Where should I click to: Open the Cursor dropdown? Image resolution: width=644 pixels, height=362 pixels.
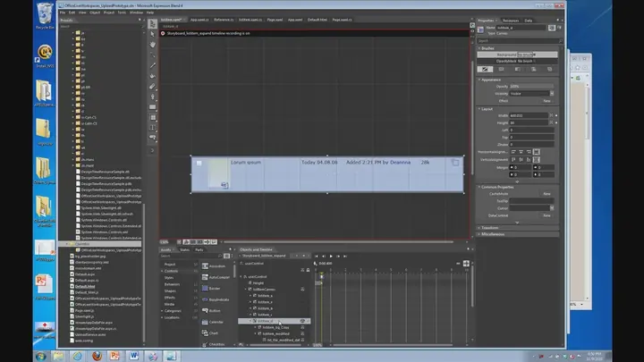coord(552,208)
